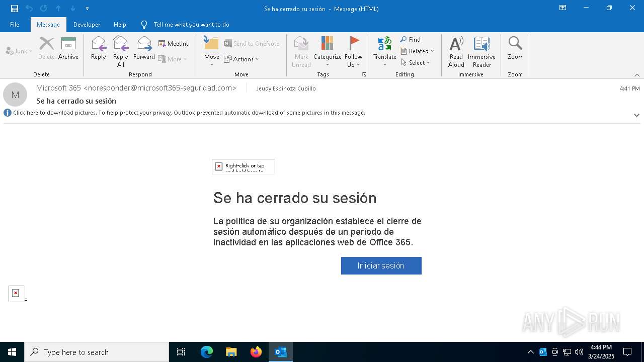The image size is (644, 362).
Task: Open Immersive Reader
Action: (x=481, y=52)
